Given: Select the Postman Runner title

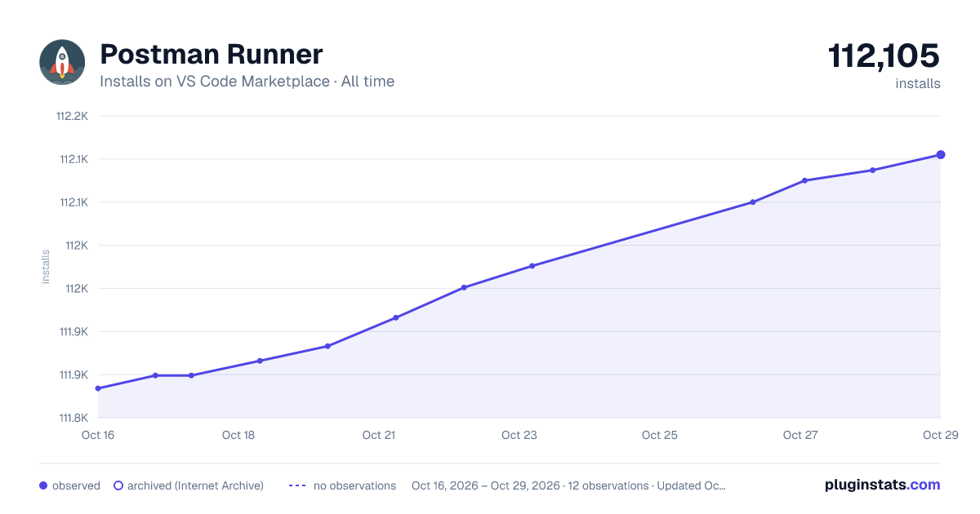Looking at the screenshot, I should click(212, 55).
